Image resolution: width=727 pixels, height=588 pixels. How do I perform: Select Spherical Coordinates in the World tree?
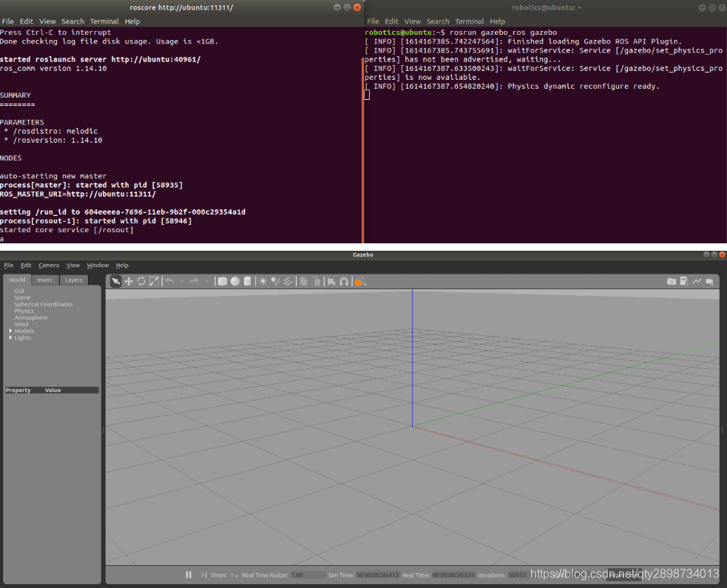tap(43, 304)
